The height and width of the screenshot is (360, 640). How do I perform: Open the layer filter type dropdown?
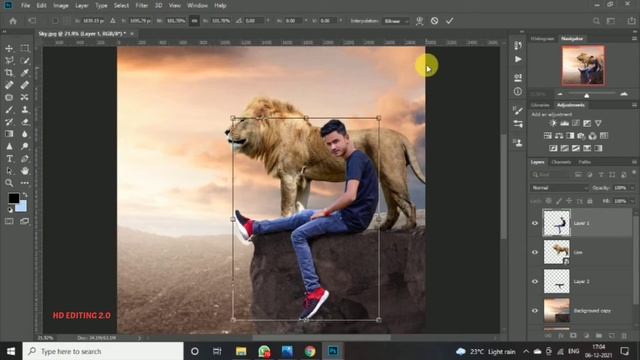pos(551,175)
